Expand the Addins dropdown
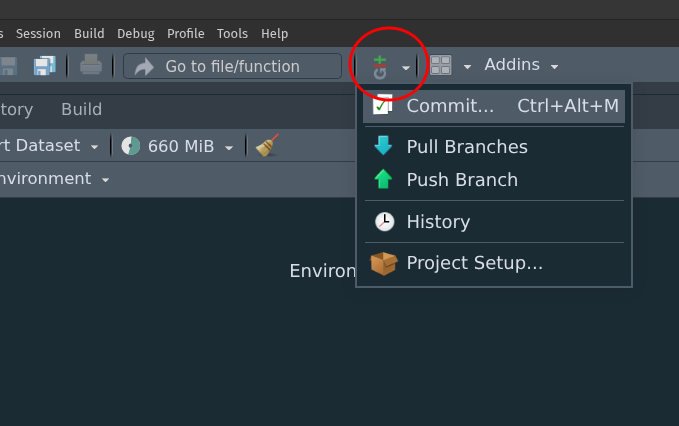Screen dimensions: 679x426 pos(521,66)
